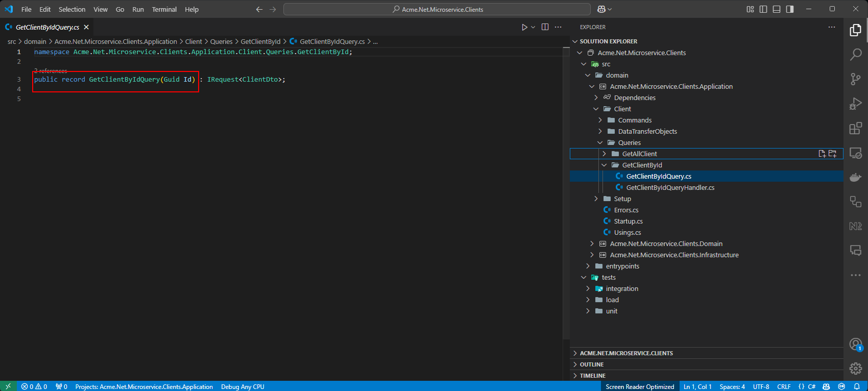
Task: Collapse the Solution Explorer section
Action: pyautogui.click(x=575, y=41)
